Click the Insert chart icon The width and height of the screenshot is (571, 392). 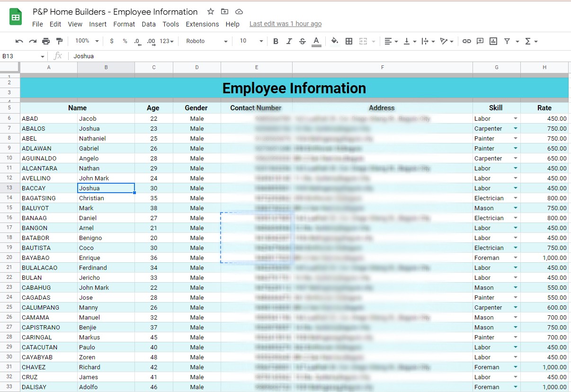(x=493, y=41)
